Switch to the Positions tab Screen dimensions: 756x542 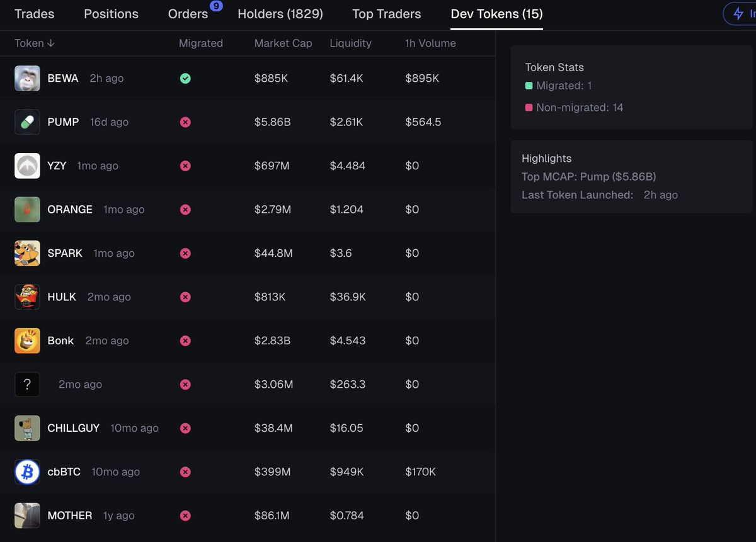coord(111,14)
